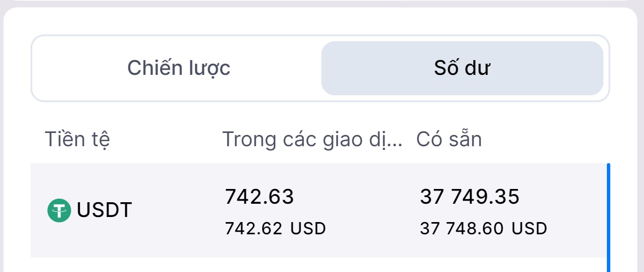Sort by the Có sẵn column header
Image resolution: width=644 pixels, height=272 pixels.
tap(449, 139)
